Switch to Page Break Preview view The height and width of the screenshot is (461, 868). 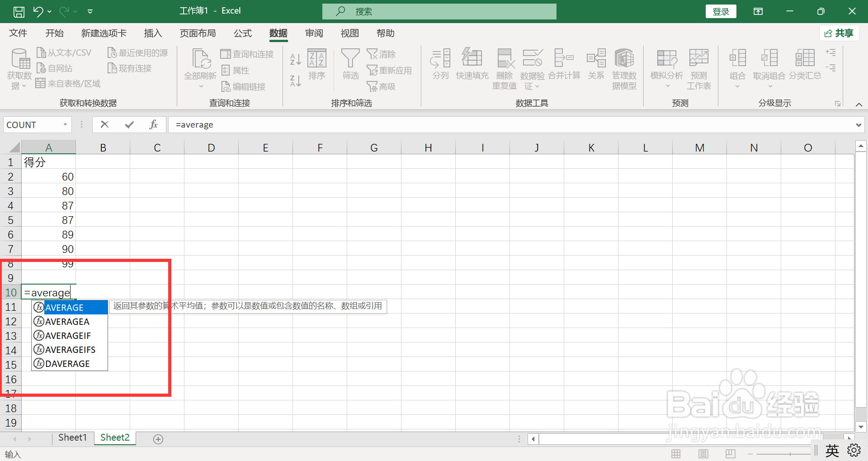click(730, 453)
